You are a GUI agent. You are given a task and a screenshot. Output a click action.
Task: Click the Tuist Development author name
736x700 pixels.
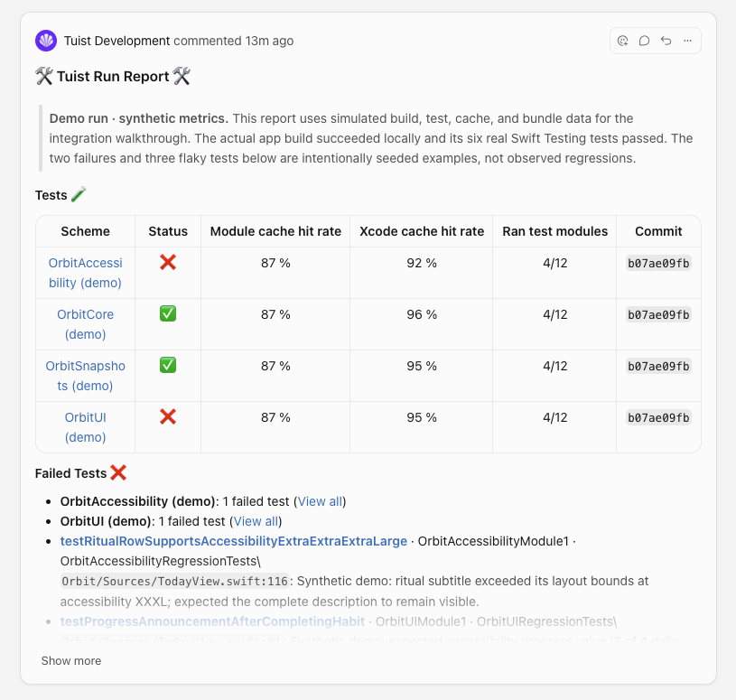point(116,41)
